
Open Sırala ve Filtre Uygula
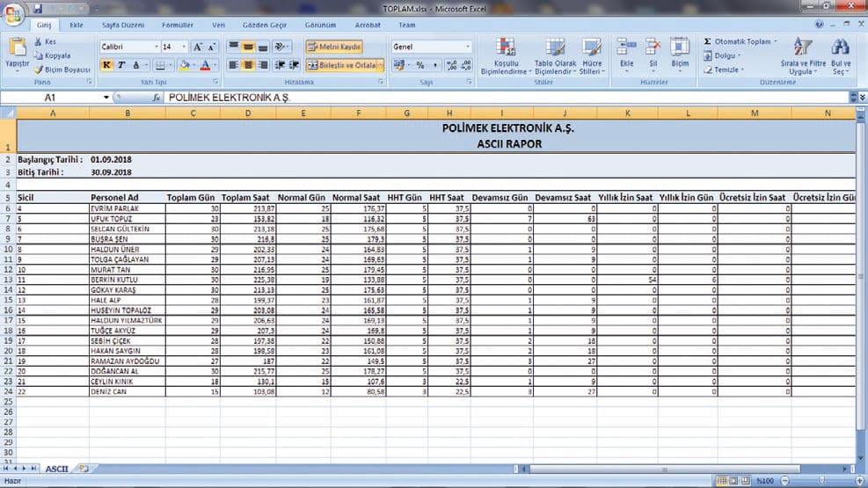(803, 57)
